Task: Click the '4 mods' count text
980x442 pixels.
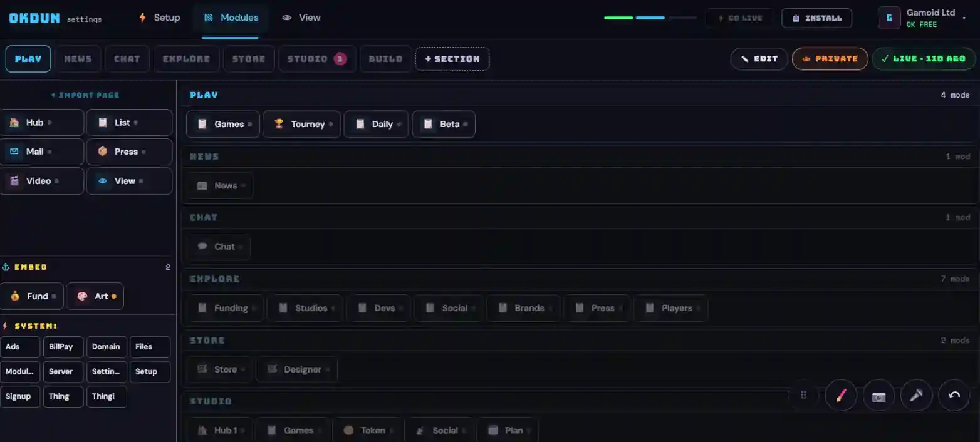Action: [955, 95]
